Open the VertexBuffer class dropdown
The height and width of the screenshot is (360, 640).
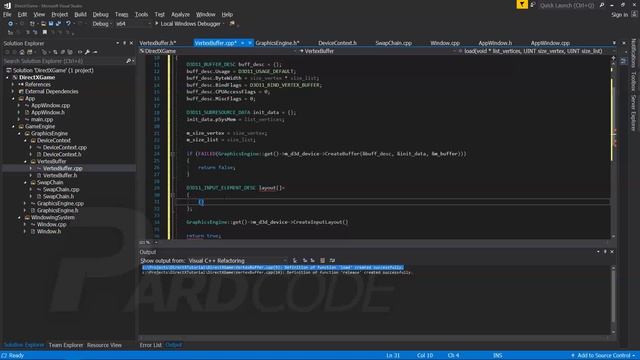(378, 51)
